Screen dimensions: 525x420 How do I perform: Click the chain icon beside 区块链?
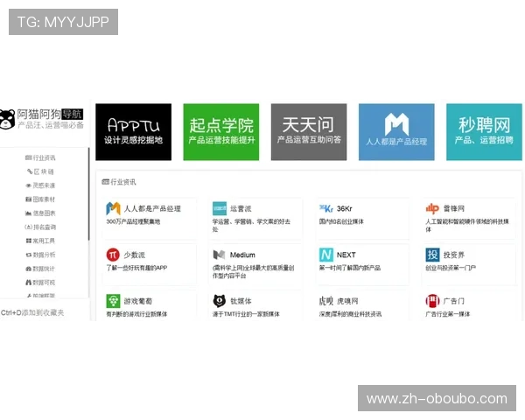[x=30, y=171]
